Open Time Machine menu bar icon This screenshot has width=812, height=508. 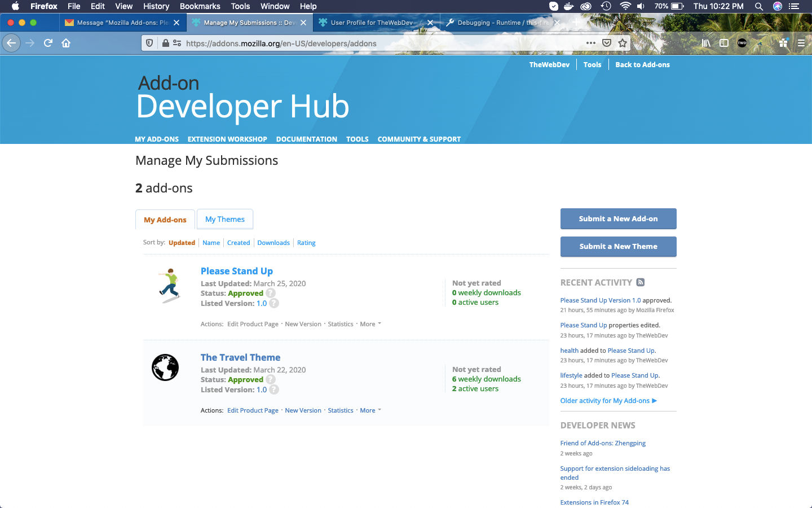606,6
